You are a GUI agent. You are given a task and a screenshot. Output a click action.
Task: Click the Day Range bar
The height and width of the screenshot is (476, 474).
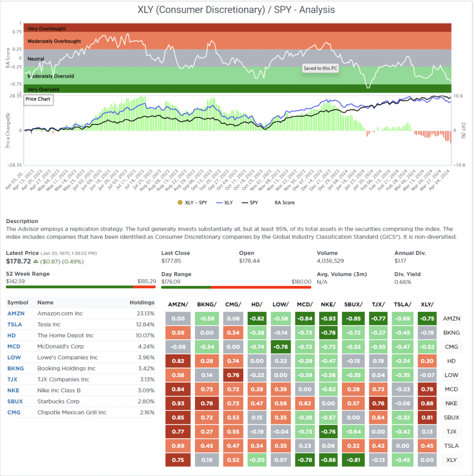pyautogui.click(x=236, y=287)
